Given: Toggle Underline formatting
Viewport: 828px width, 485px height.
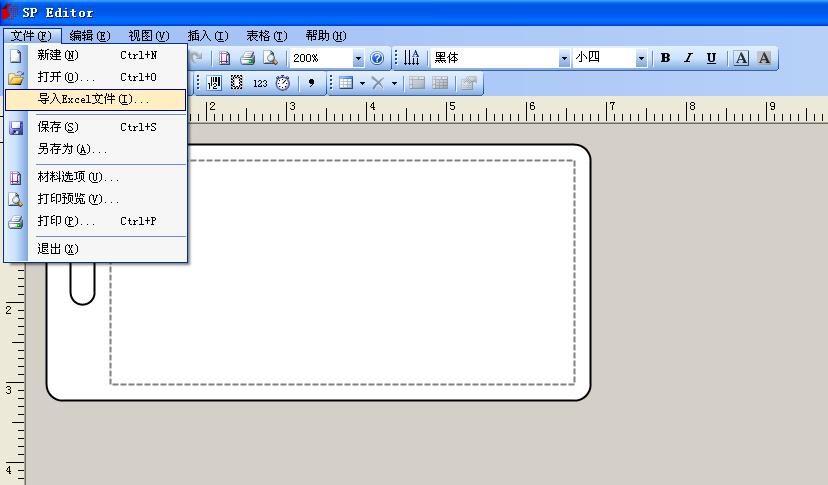Looking at the screenshot, I should click(711, 58).
